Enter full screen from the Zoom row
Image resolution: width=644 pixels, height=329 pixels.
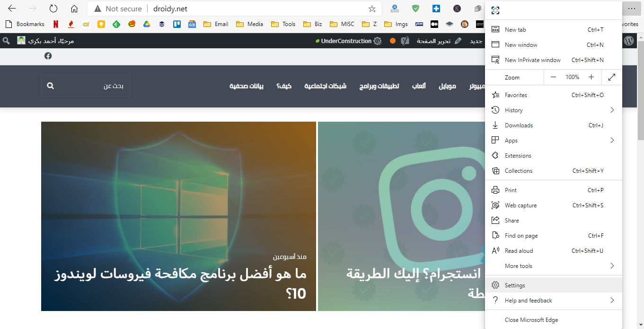click(612, 77)
